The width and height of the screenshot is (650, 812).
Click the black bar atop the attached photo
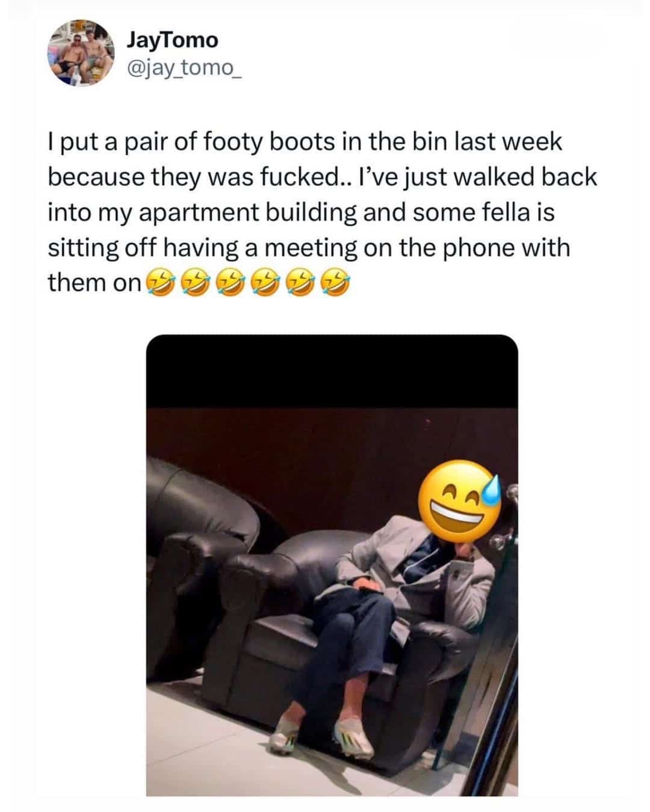(x=332, y=371)
